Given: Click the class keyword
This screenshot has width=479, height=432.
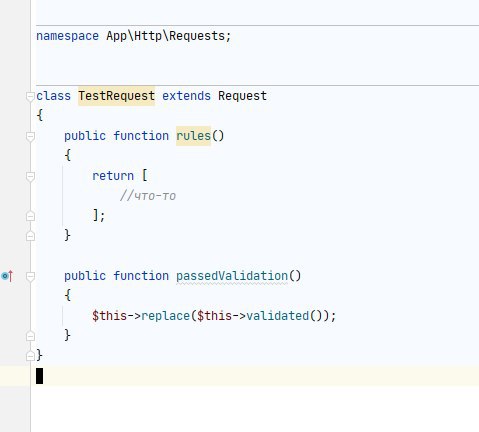Looking at the screenshot, I should tap(53, 96).
